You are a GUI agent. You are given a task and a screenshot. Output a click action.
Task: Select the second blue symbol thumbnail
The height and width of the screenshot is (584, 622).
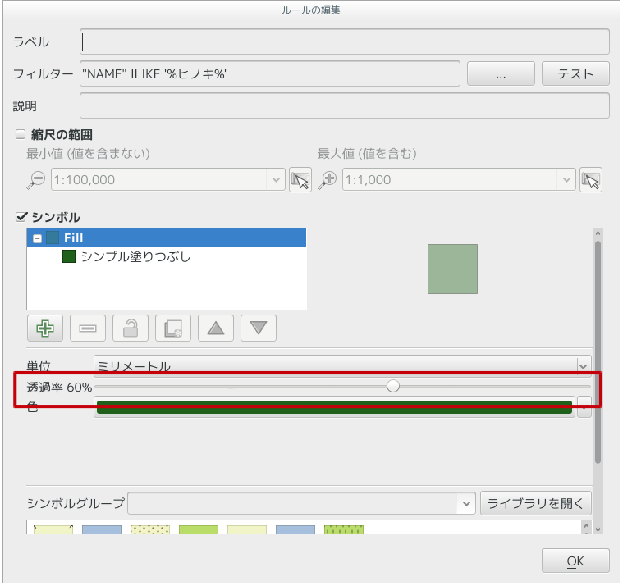click(x=296, y=529)
